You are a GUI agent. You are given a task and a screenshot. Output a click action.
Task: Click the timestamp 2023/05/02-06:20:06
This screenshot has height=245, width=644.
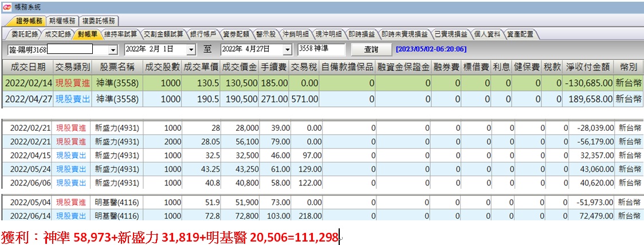tap(431, 50)
